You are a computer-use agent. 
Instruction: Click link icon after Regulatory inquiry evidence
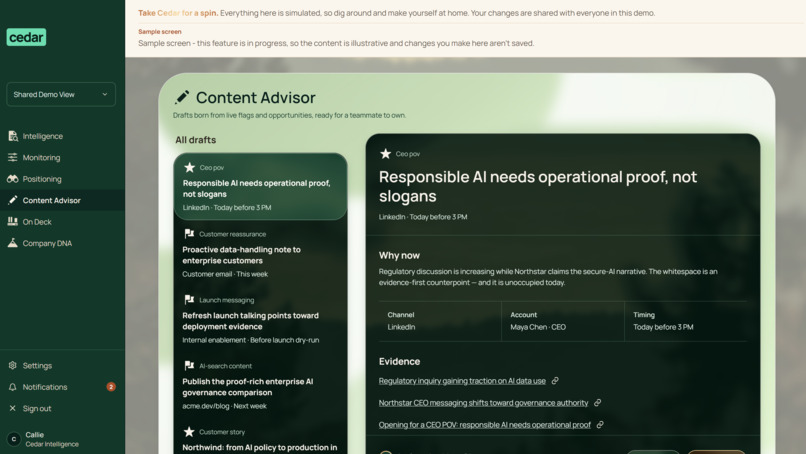point(555,381)
